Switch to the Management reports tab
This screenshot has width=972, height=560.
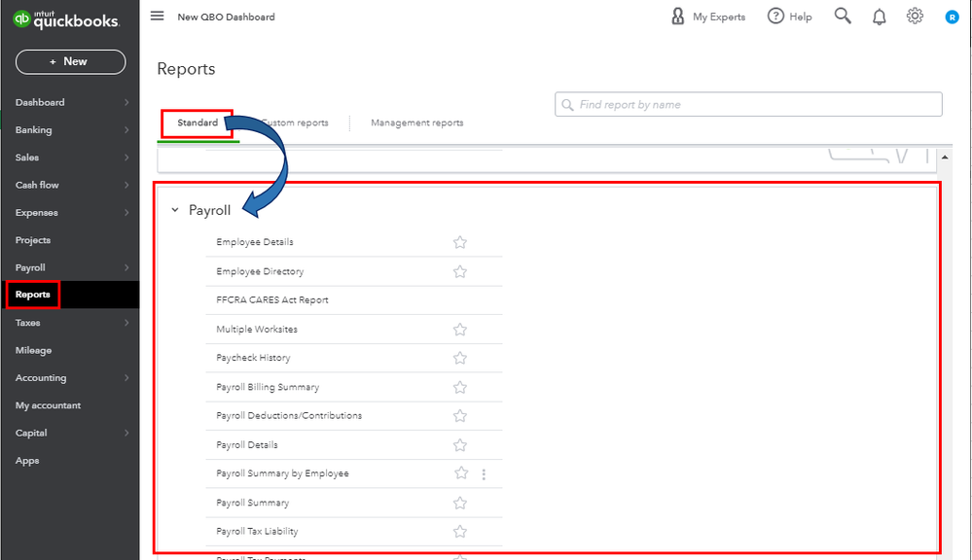click(x=416, y=123)
